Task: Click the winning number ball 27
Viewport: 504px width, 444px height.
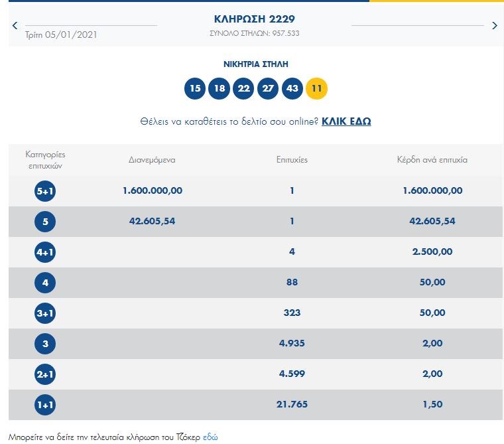Action: [x=267, y=88]
